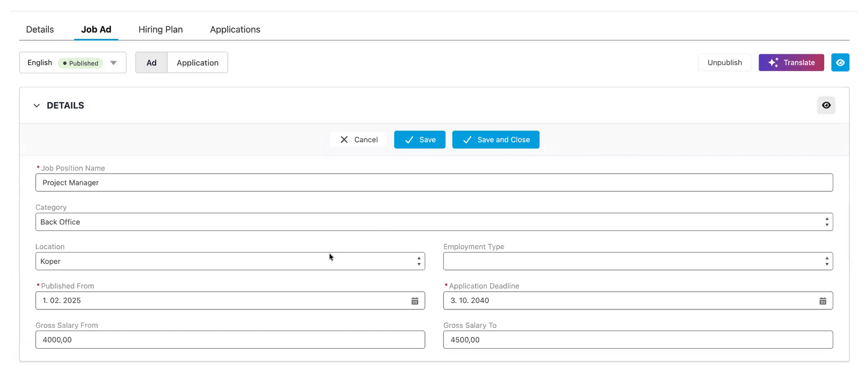
Task: Collapse the DETAILS section chevron
Action: (37, 105)
